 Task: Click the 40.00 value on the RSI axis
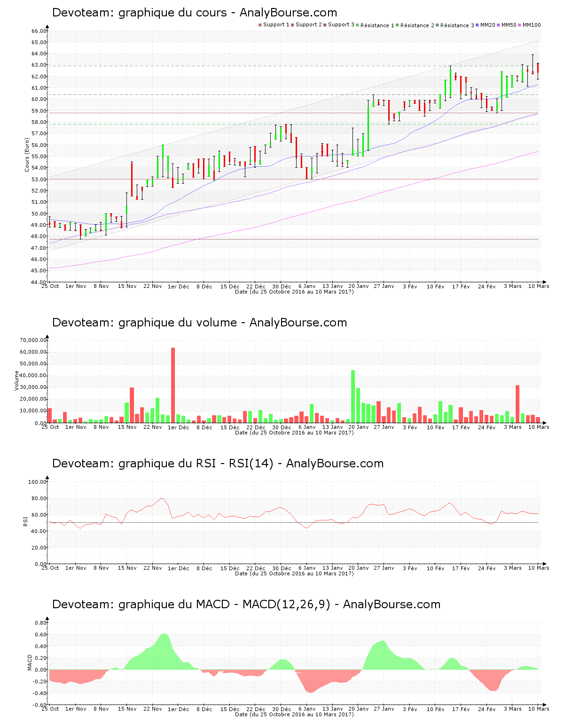[39, 531]
